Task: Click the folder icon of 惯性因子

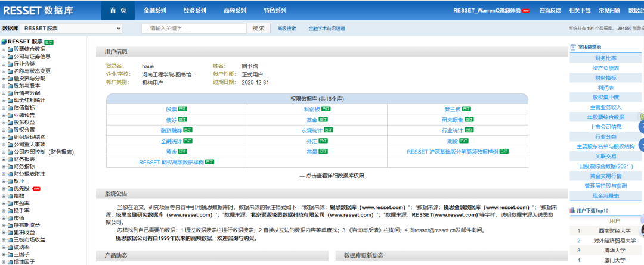Action: [x=10, y=262]
